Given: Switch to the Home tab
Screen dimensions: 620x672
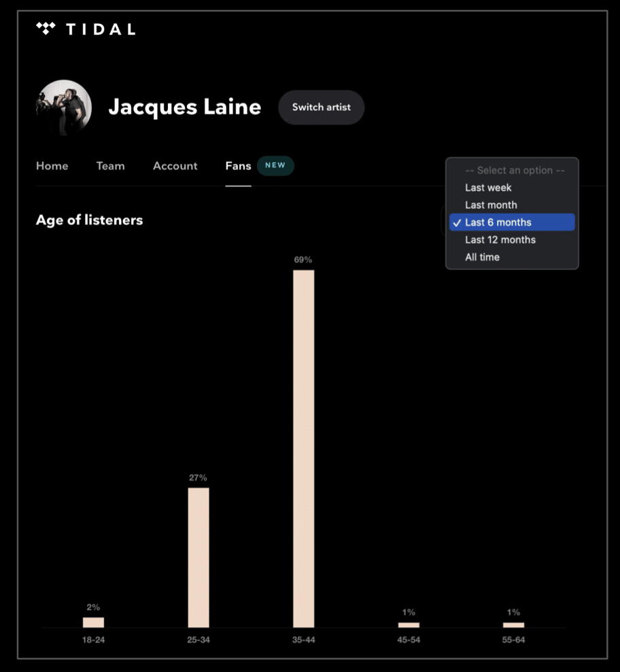Looking at the screenshot, I should point(52,165).
